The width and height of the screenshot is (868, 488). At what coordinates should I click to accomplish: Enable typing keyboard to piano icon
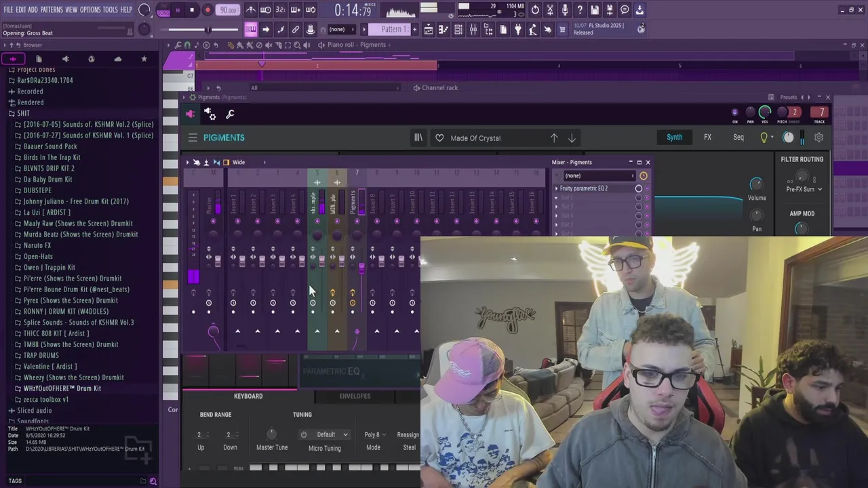[x=251, y=29]
